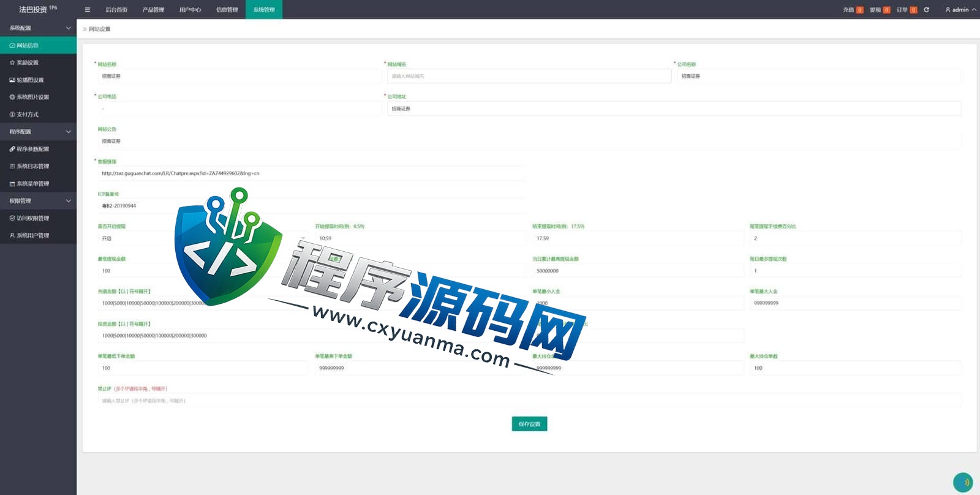Open the admin account dropdown
The height and width of the screenshot is (495, 980).
[960, 10]
